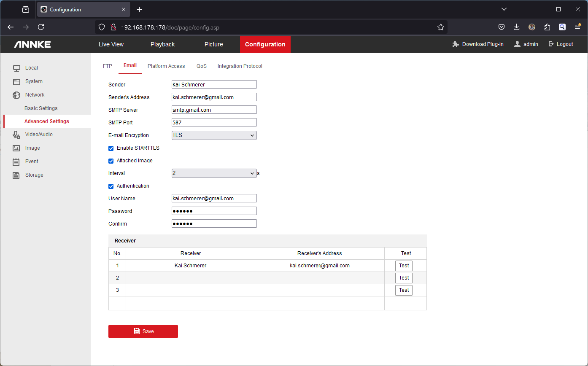Open the E-mail Encryption dropdown

[x=214, y=135]
